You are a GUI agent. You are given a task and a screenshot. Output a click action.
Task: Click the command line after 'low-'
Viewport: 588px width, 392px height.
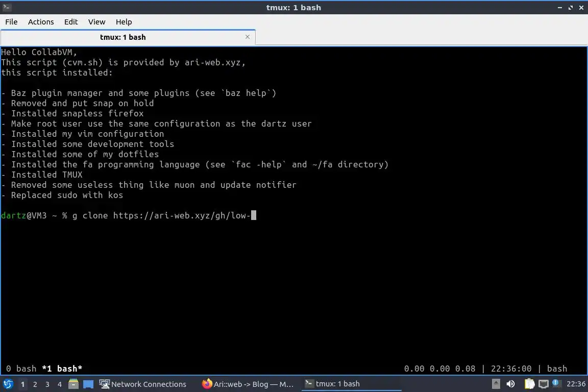(254, 215)
